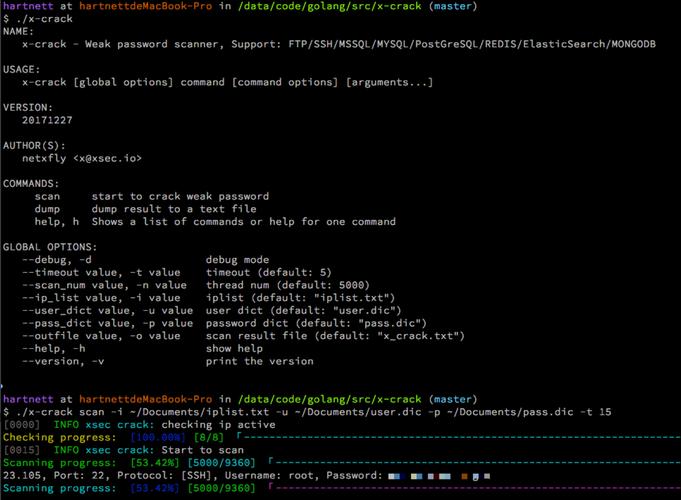Viewport: 681px width, 500px height.
Task: Click the 'Start to scan' log message
Action: point(202,450)
